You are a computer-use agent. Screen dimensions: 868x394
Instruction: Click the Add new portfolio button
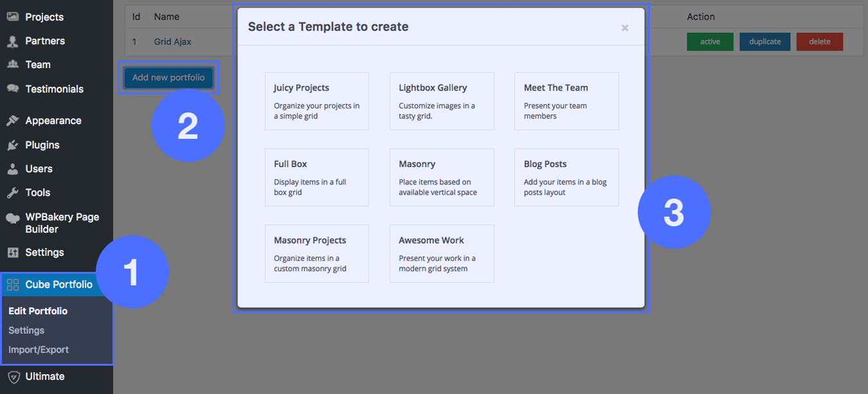pyautogui.click(x=168, y=78)
